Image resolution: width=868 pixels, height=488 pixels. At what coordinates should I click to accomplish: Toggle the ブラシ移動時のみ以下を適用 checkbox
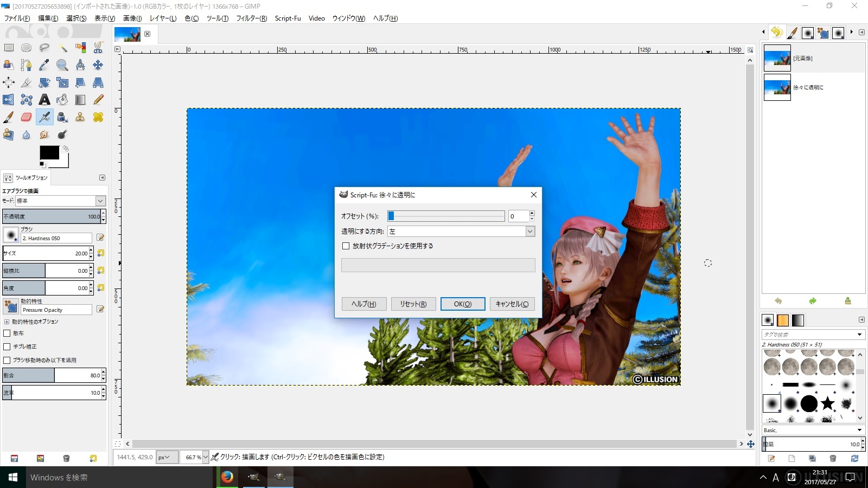coord(7,360)
